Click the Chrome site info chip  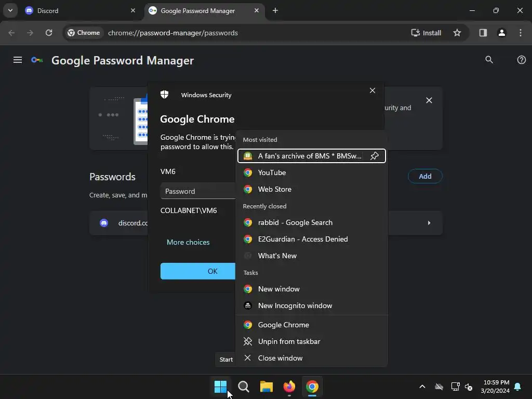click(84, 33)
